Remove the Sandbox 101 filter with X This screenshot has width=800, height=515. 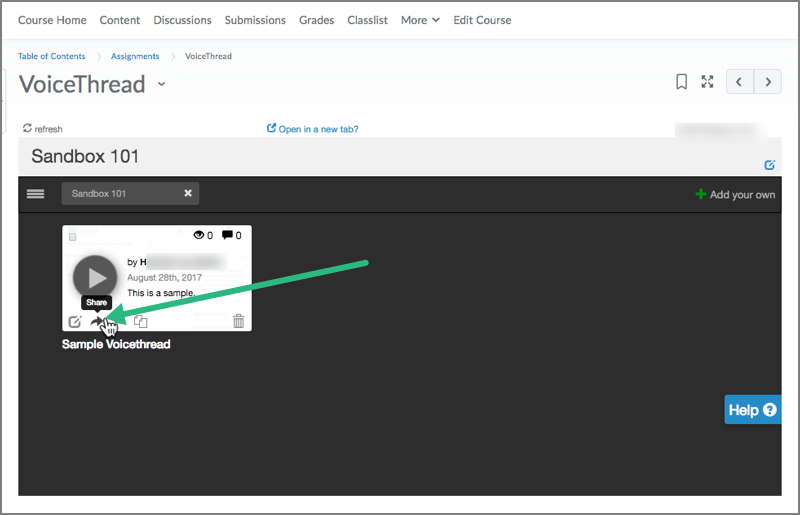188,193
